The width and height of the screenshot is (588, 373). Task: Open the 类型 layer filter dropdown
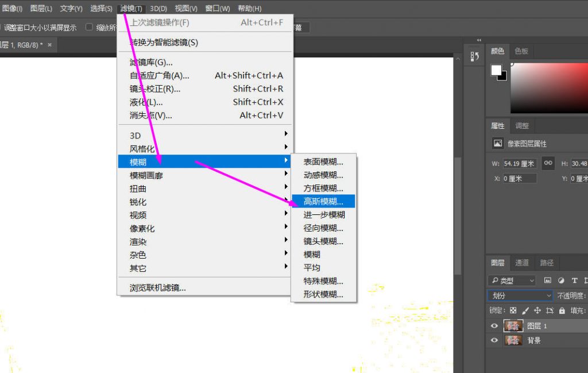coord(512,280)
